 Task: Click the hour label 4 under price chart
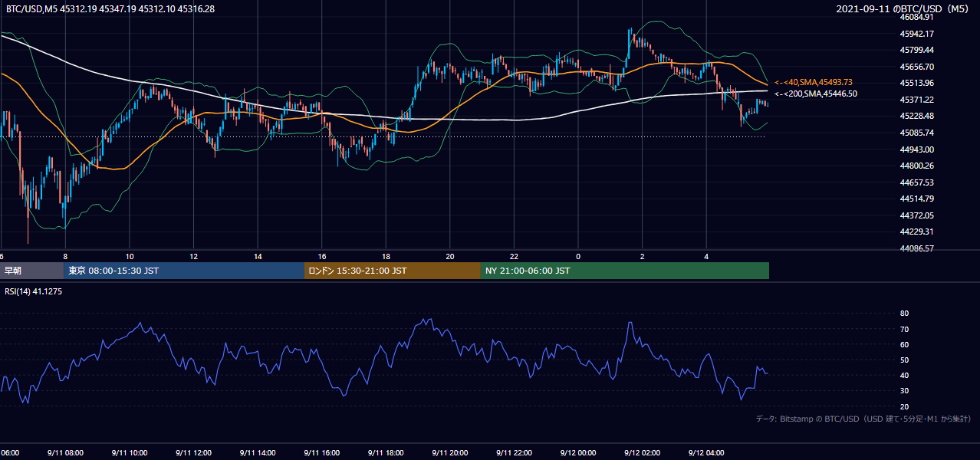pos(706,256)
